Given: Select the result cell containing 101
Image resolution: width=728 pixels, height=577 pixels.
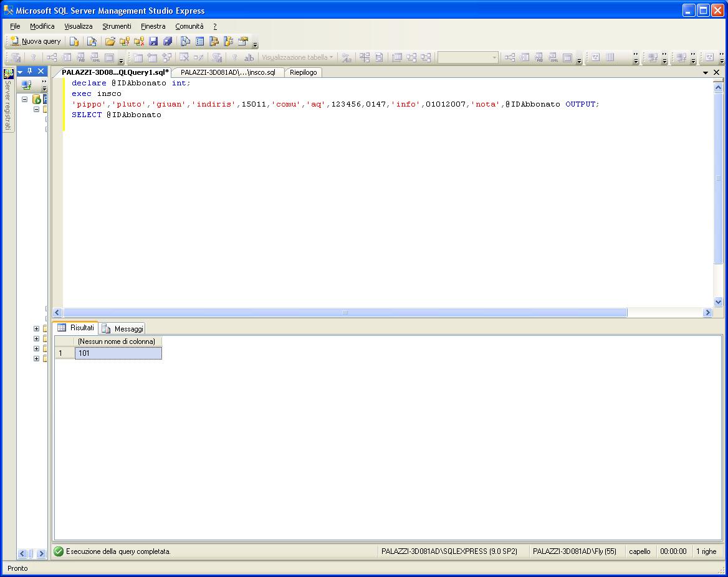Looking at the screenshot, I should [118, 353].
